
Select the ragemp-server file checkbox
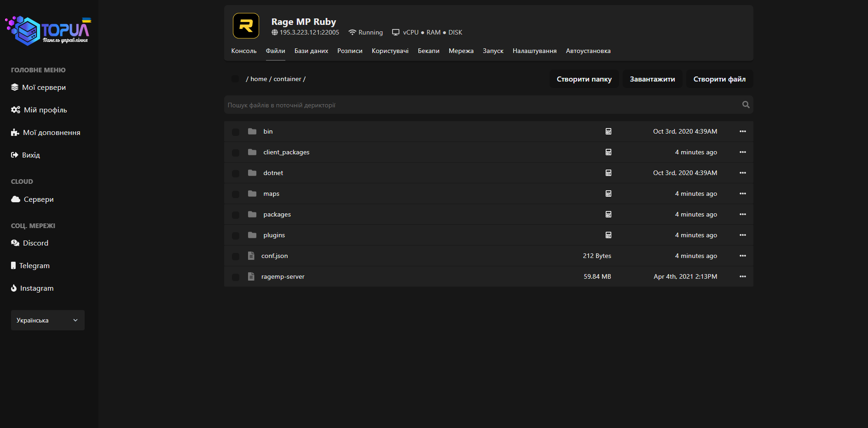pos(236,277)
